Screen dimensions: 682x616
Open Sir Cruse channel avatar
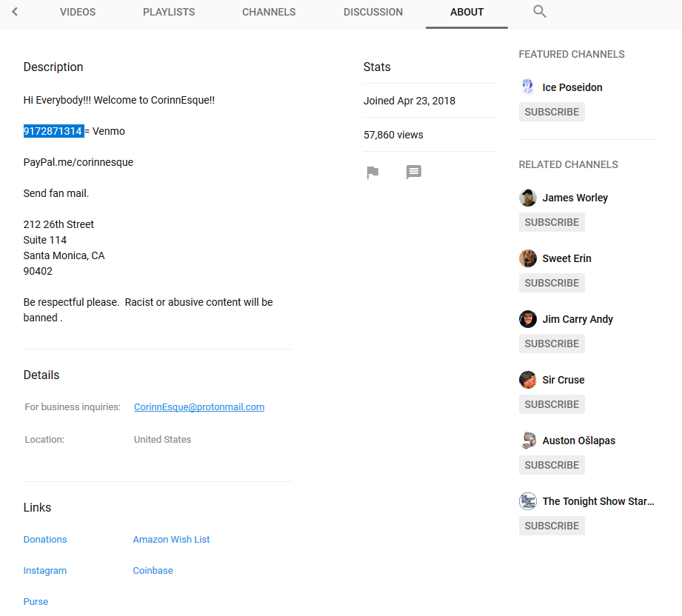pyautogui.click(x=527, y=380)
